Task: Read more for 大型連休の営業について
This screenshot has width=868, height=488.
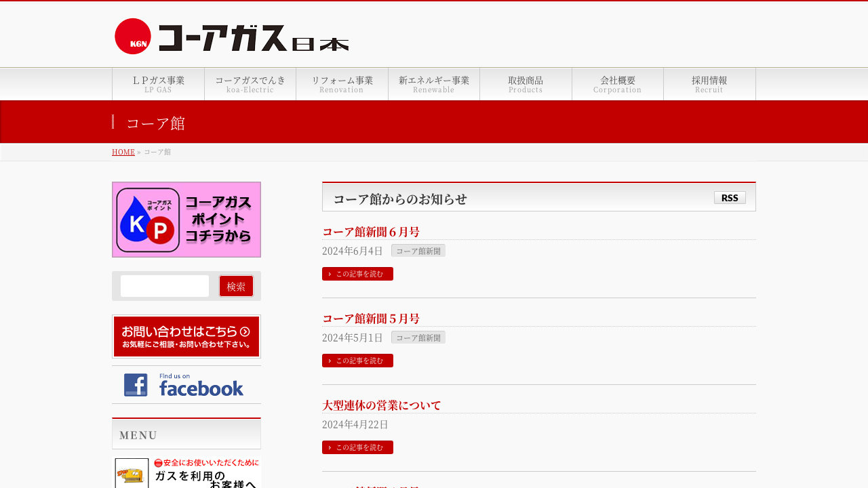Action: click(357, 447)
